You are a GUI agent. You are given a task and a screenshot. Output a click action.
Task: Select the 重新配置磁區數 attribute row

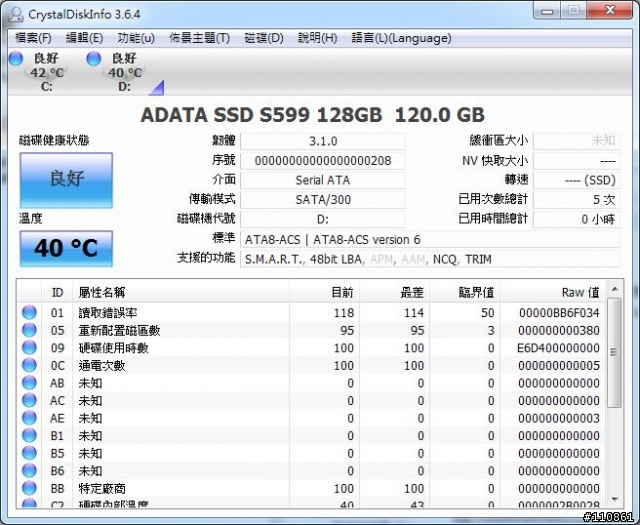311,330
